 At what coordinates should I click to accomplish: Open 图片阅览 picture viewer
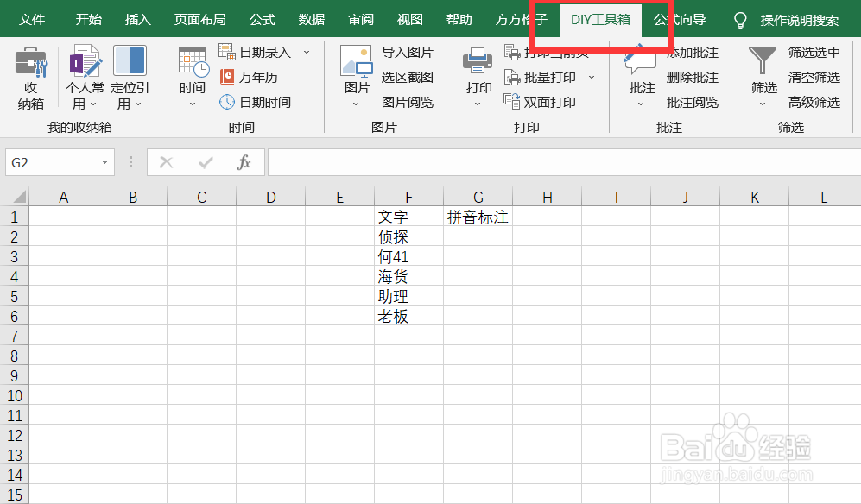(407, 101)
